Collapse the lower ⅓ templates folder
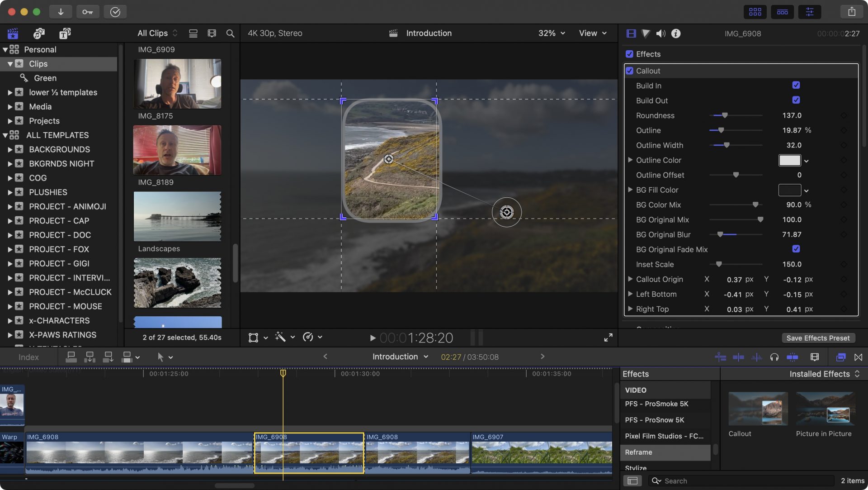 [11, 92]
